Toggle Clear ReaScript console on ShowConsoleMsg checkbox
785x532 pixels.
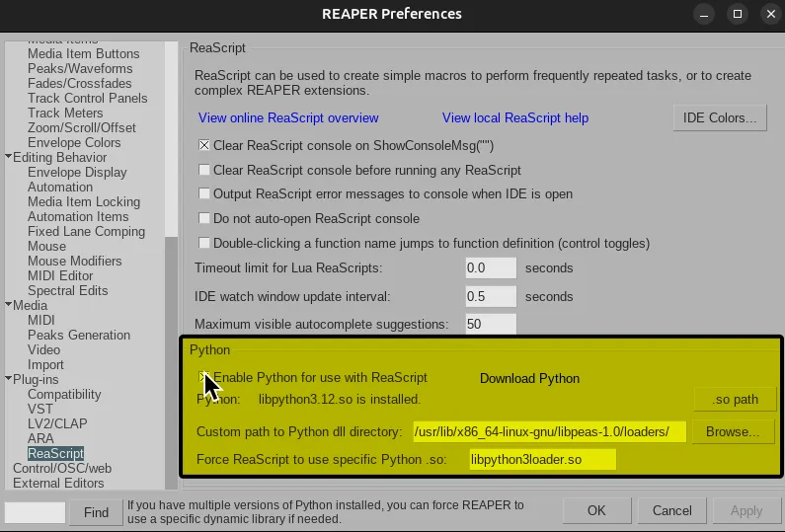tap(203, 146)
